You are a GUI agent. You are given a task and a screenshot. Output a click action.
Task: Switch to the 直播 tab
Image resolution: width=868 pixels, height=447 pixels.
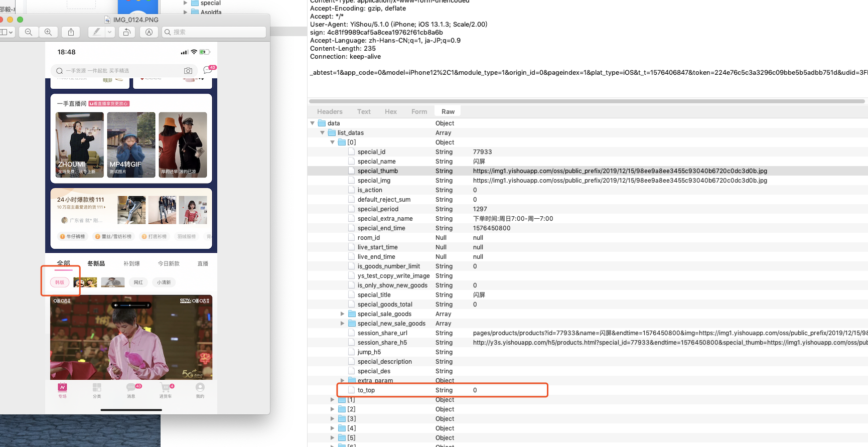pos(203,263)
